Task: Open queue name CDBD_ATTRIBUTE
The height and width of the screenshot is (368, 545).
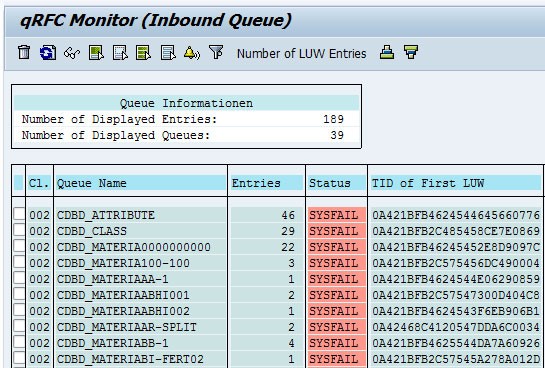Action: pos(106,215)
